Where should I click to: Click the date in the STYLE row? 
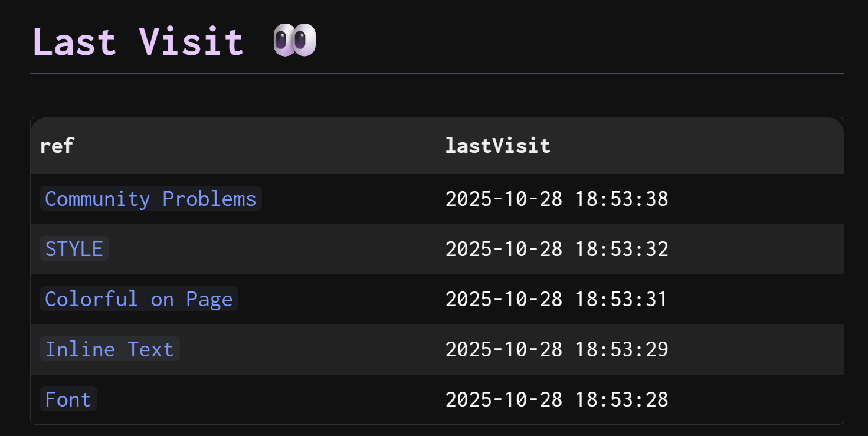(x=504, y=249)
